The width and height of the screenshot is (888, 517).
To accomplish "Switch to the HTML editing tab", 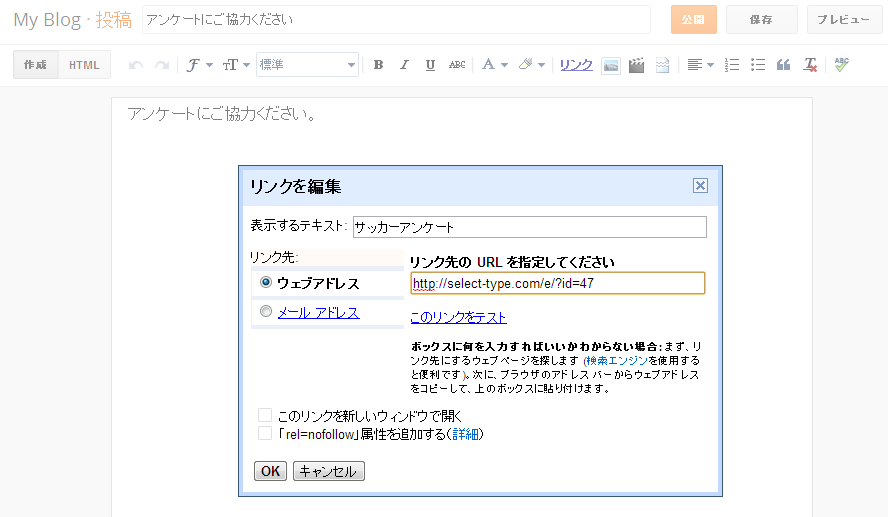I will point(84,65).
